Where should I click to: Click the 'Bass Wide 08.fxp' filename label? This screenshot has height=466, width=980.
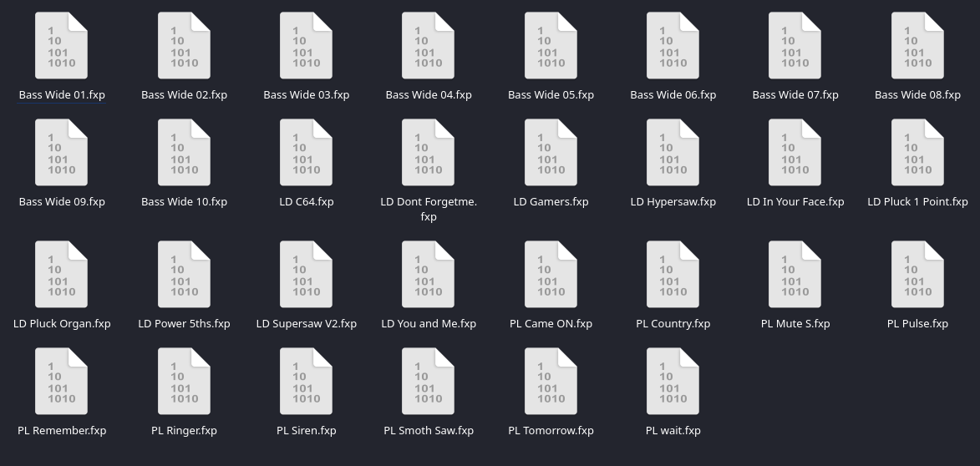(917, 95)
